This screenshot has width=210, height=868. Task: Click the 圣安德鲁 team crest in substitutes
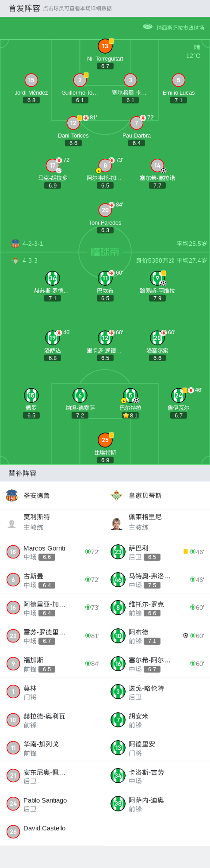(x=12, y=495)
